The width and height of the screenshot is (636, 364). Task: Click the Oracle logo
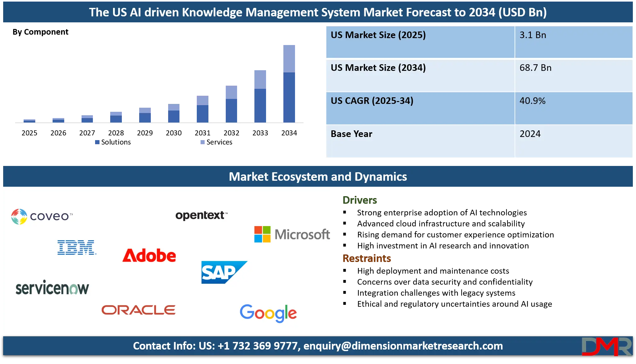[139, 310]
